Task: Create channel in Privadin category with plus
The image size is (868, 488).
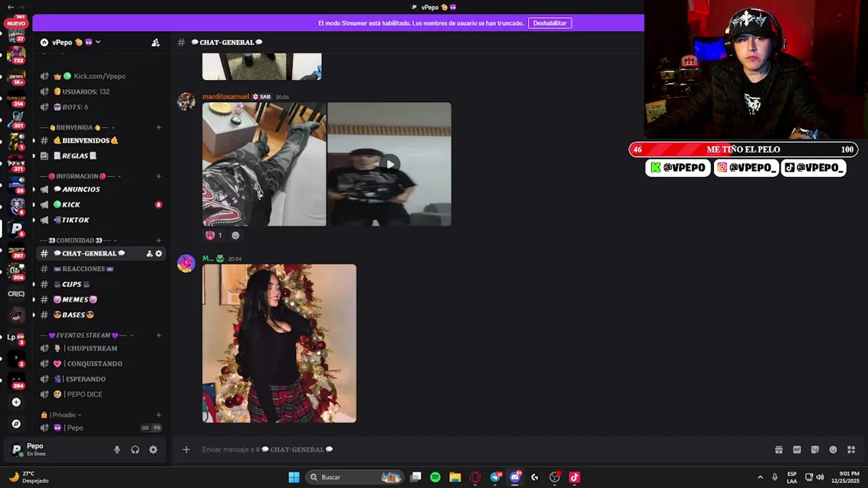Action: (159, 415)
